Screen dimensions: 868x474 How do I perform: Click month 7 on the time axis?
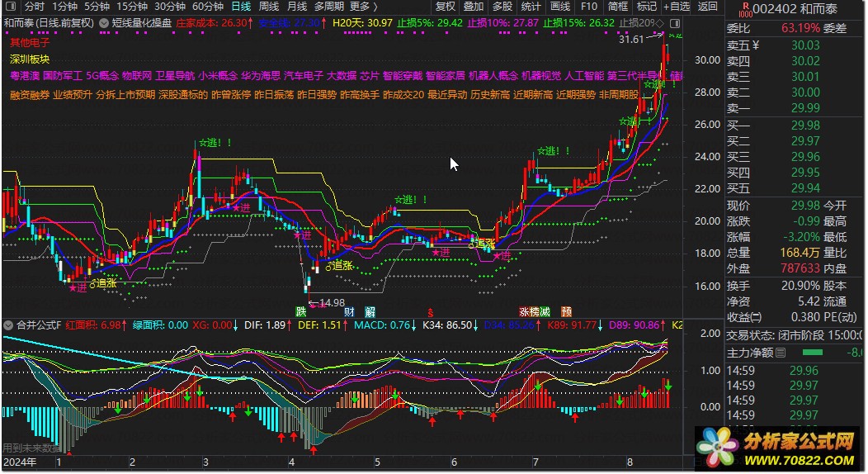535,462
